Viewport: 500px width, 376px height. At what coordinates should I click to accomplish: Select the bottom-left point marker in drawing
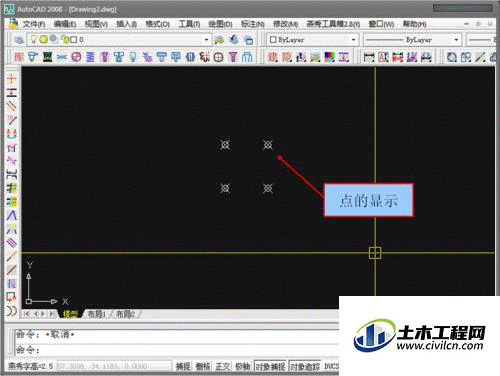[x=225, y=188]
